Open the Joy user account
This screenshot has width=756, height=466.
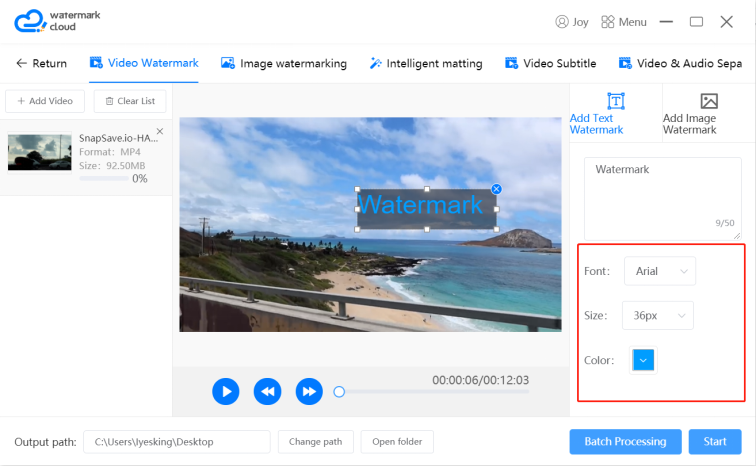pos(572,22)
